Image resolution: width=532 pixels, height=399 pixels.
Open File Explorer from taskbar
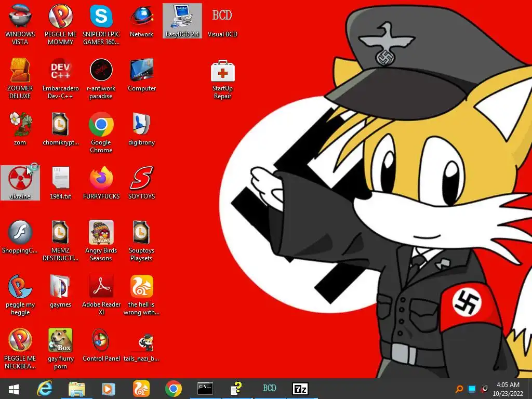click(x=77, y=389)
